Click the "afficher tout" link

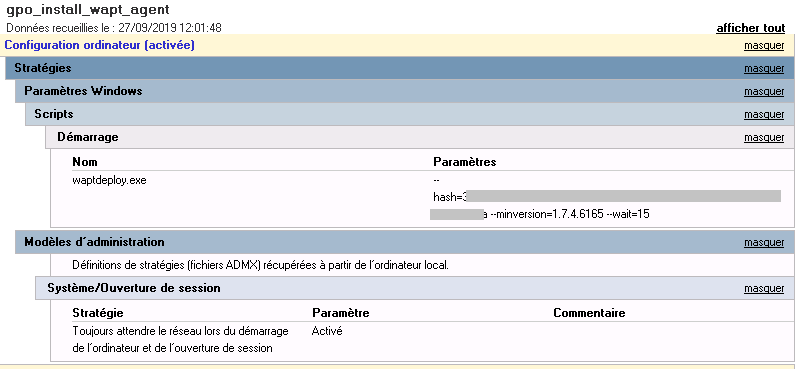click(x=750, y=28)
